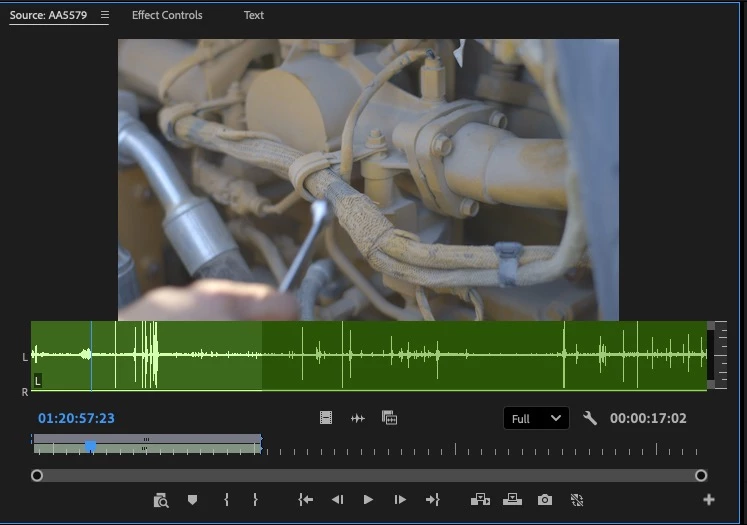Click the crossed-out icon right of the camera
This screenshot has width=747, height=525.
[x=577, y=500]
